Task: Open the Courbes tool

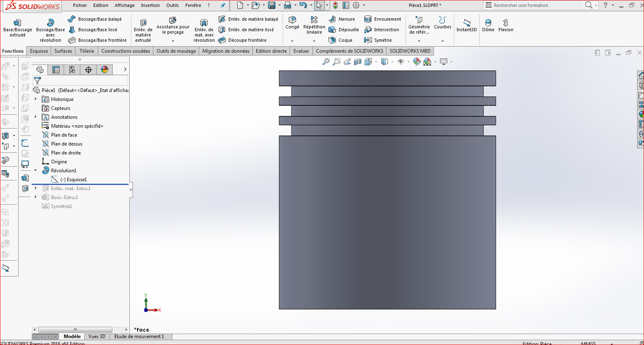Action: [442, 23]
